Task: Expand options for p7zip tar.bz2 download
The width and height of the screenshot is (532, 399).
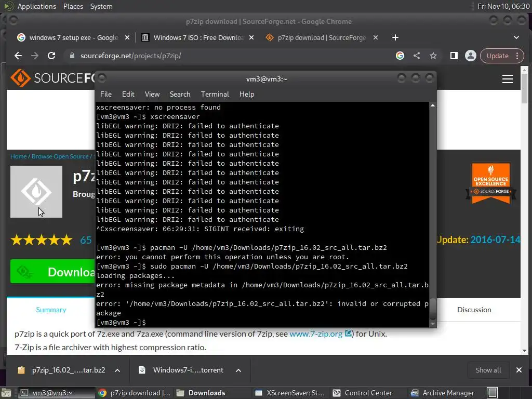Action: tap(117, 370)
